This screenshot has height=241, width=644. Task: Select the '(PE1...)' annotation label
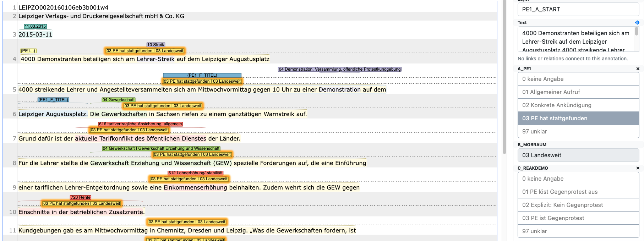(x=28, y=51)
